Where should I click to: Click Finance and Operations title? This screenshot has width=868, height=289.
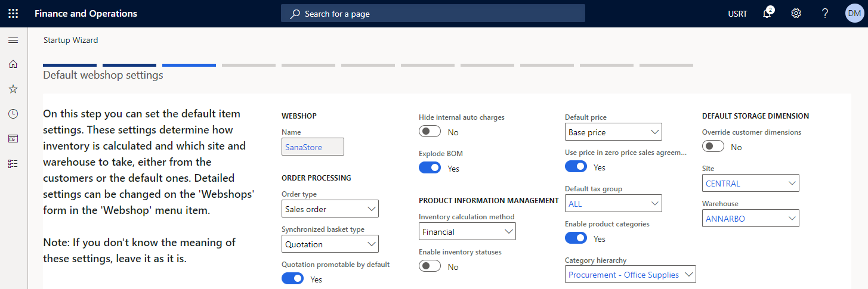[x=86, y=13]
